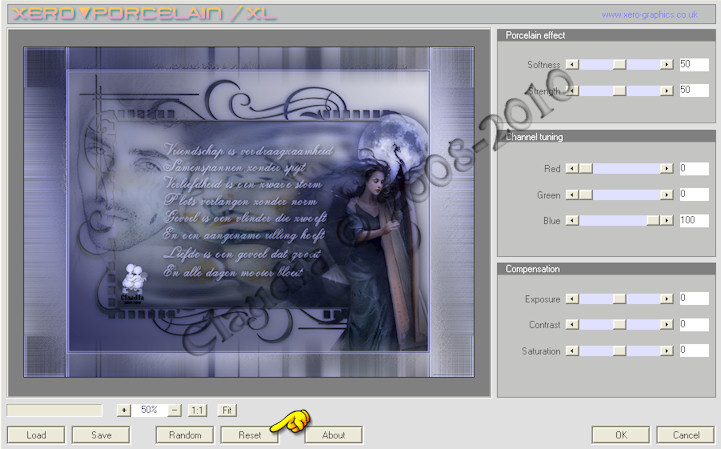Image resolution: width=721 pixels, height=449 pixels.
Task: Load a preset with Load button
Action: pyautogui.click(x=36, y=435)
